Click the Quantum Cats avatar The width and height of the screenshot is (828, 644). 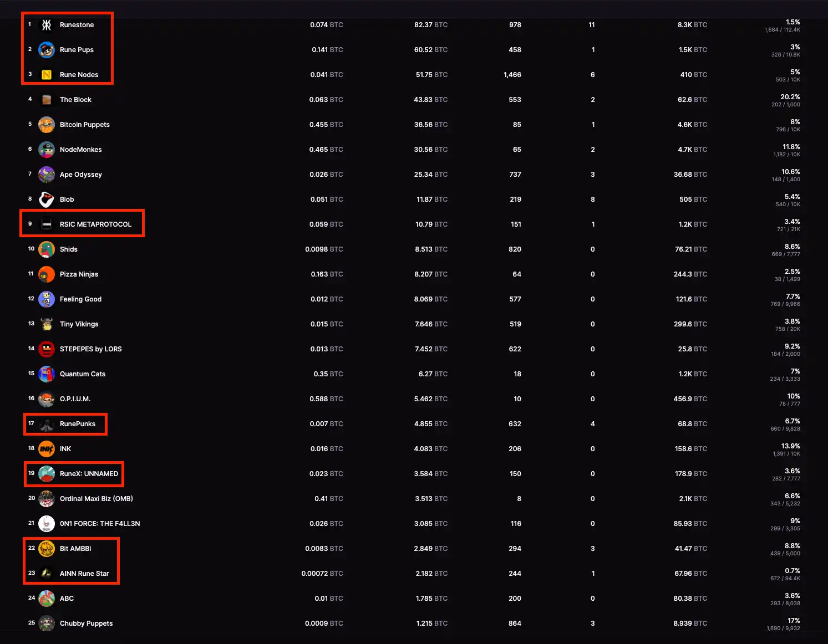[x=47, y=374]
